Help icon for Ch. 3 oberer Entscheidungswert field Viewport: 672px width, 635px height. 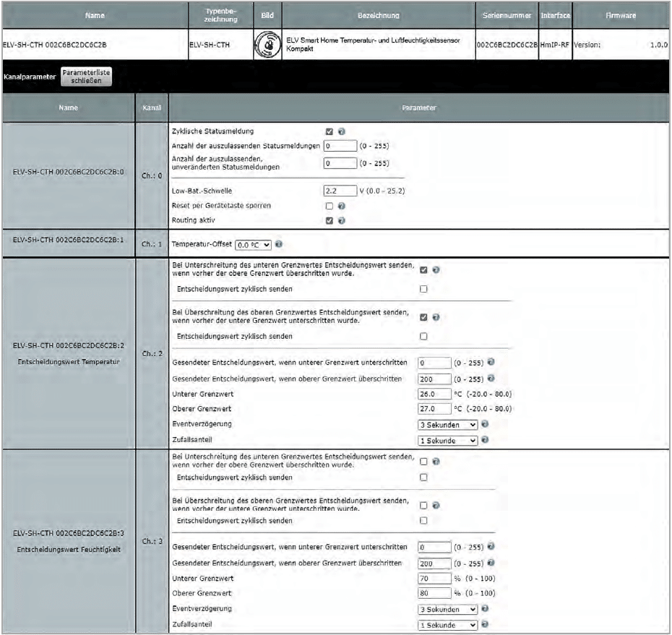coord(491,563)
